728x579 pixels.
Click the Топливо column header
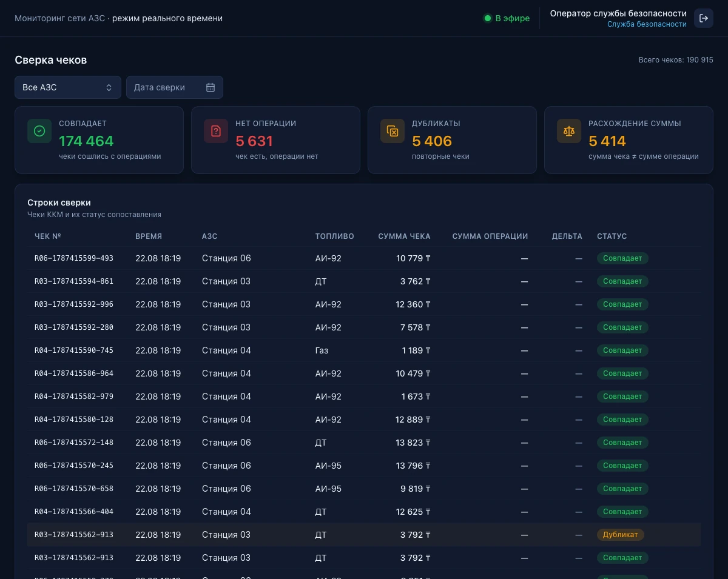tap(334, 236)
